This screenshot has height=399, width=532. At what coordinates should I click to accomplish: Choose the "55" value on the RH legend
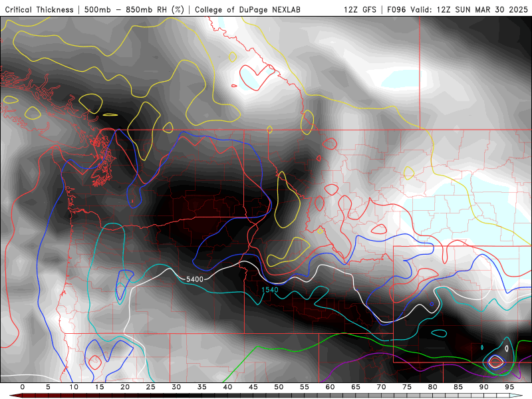click(305, 387)
